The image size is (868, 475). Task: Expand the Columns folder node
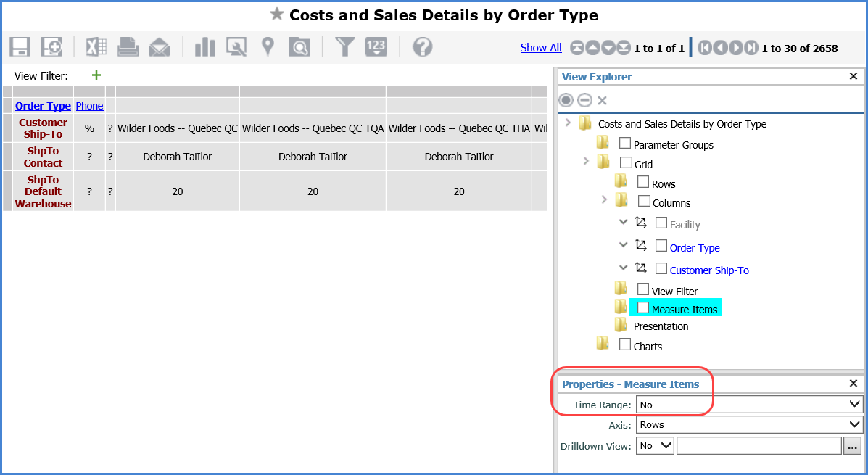pos(604,199)
